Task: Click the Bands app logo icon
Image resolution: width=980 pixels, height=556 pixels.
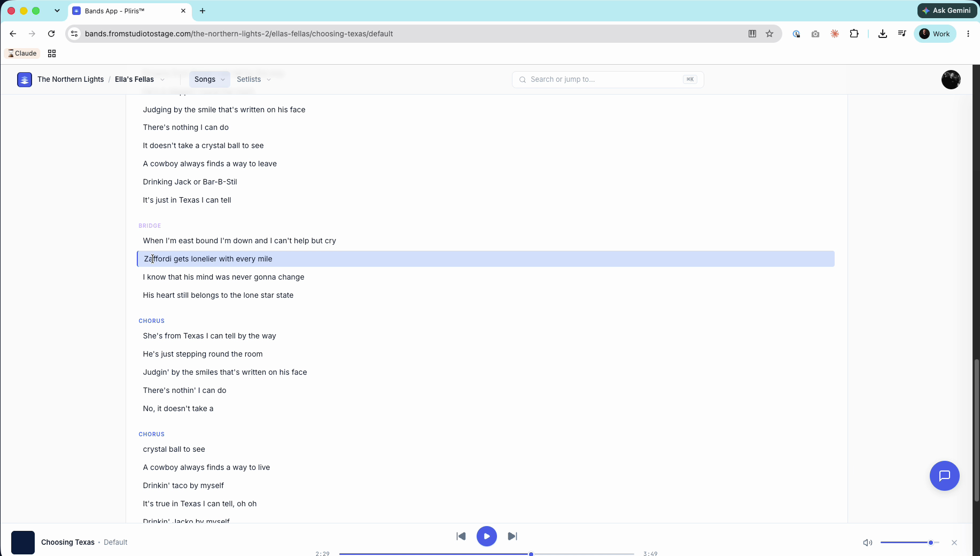Action: 25,79
